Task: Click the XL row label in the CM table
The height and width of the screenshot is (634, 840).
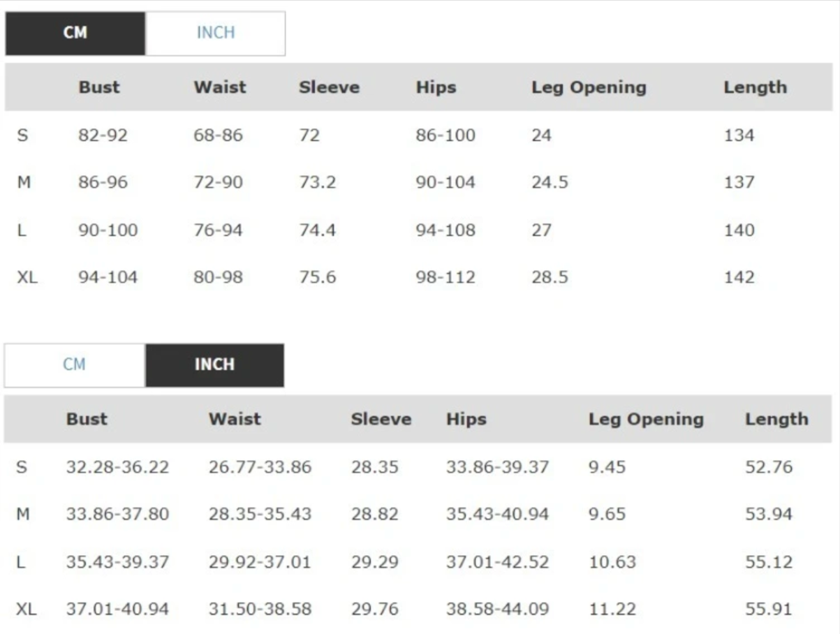Action: pyautogui.click(x=27, y=277)
